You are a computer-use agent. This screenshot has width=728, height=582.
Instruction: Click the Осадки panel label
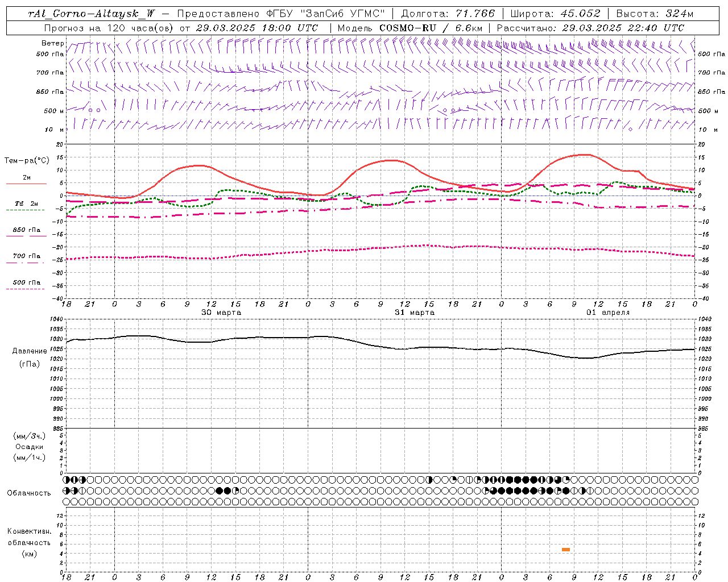tap(30, 447)
